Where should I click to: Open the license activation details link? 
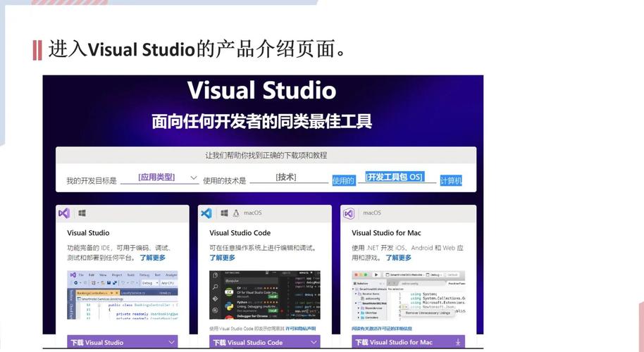tap(382, 329)
